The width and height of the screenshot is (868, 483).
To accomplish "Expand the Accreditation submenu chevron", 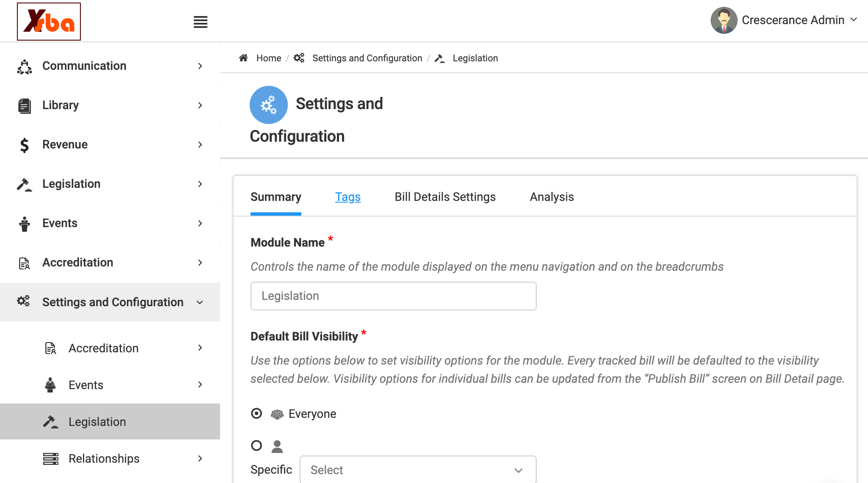I will tap(200, 348).
